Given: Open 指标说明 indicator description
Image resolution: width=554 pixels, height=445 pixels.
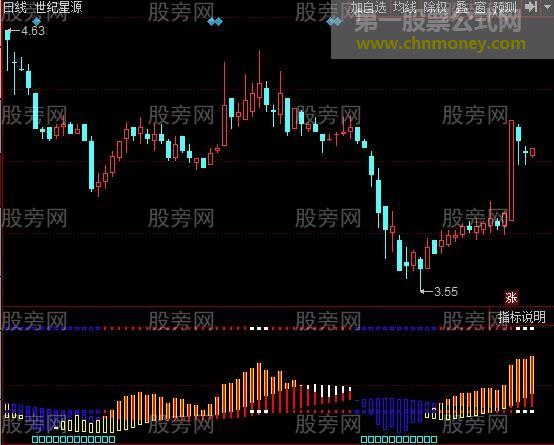Looking at the screenshot, I should (521, 317).
